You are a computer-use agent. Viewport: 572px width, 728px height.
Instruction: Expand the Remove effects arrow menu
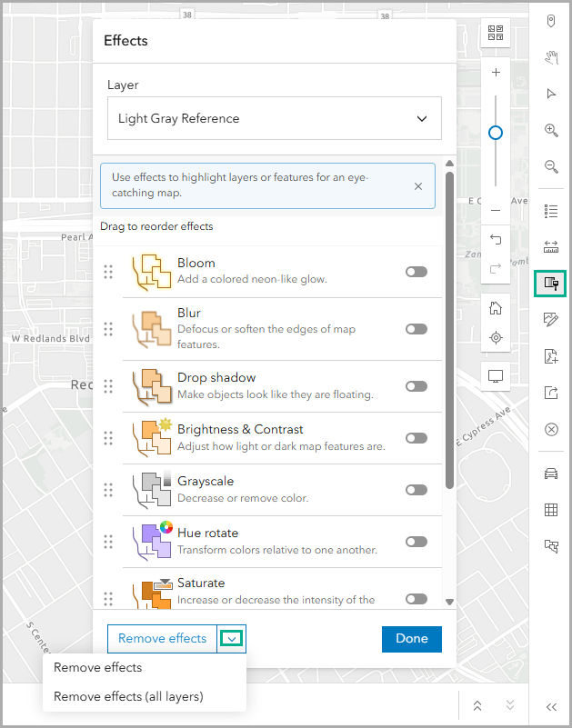point(232,639)
